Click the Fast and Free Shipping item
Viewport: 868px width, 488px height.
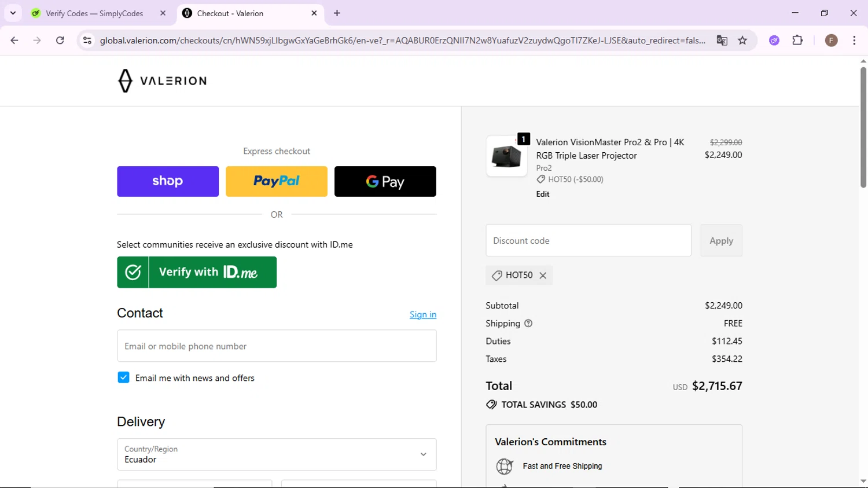point(562,466)
